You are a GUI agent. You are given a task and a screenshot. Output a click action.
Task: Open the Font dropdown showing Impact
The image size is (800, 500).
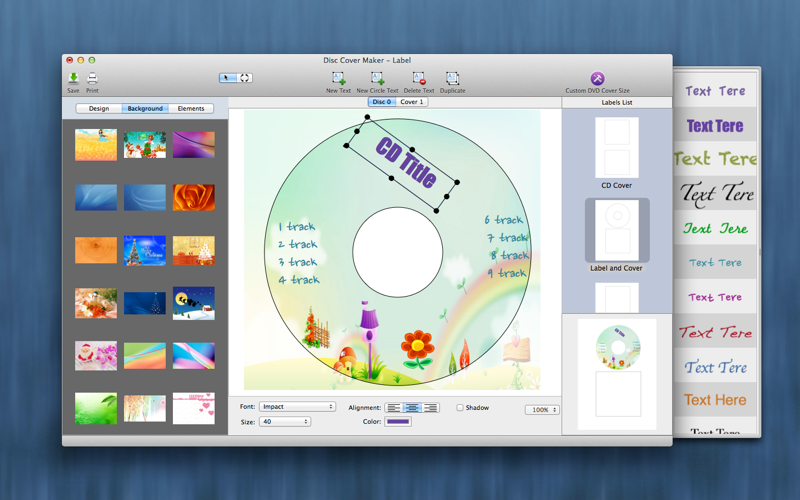point(297,407)
